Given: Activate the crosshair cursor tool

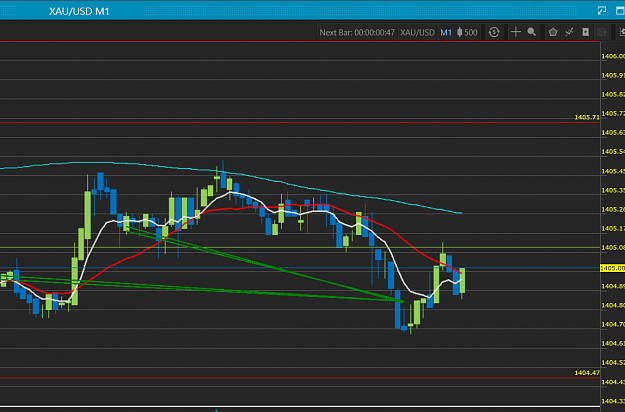Looking at the screenshot, I should (515, 32).
